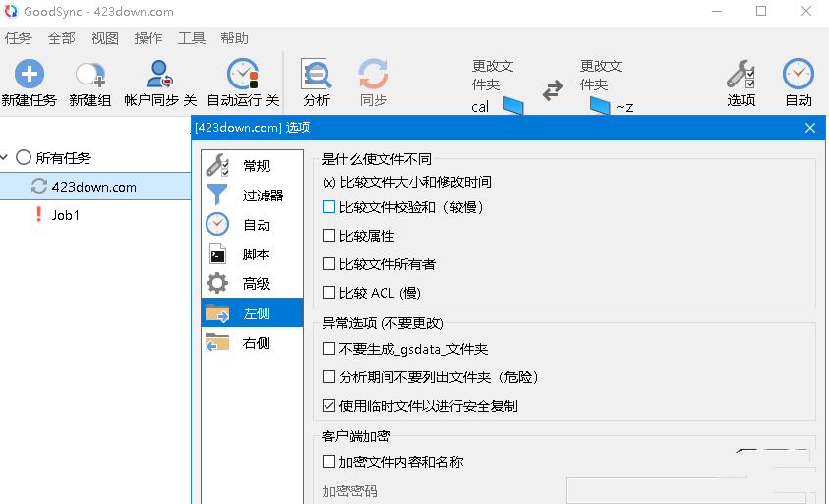Click the 新建组 (New Group) icon
The width and height of the screenshot is (829, 504).
[x=90, y=75]
